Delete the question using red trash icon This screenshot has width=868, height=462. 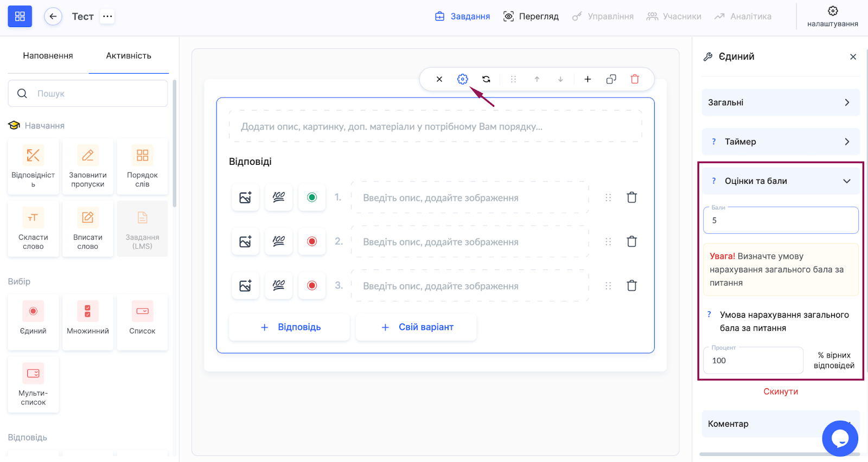click(x=635, y=79)
